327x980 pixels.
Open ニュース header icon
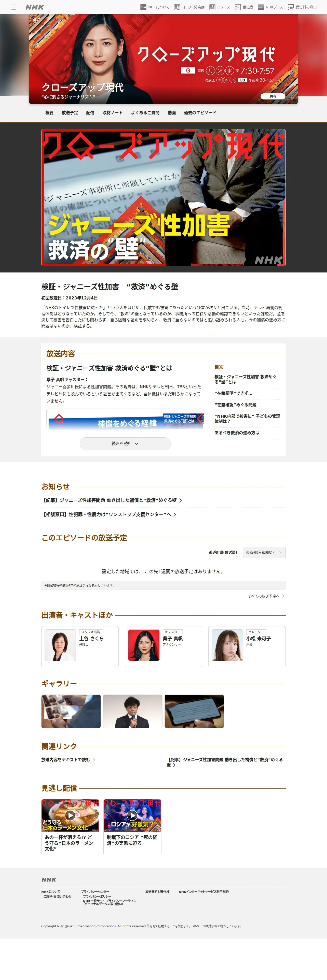(x=220, y=7)
